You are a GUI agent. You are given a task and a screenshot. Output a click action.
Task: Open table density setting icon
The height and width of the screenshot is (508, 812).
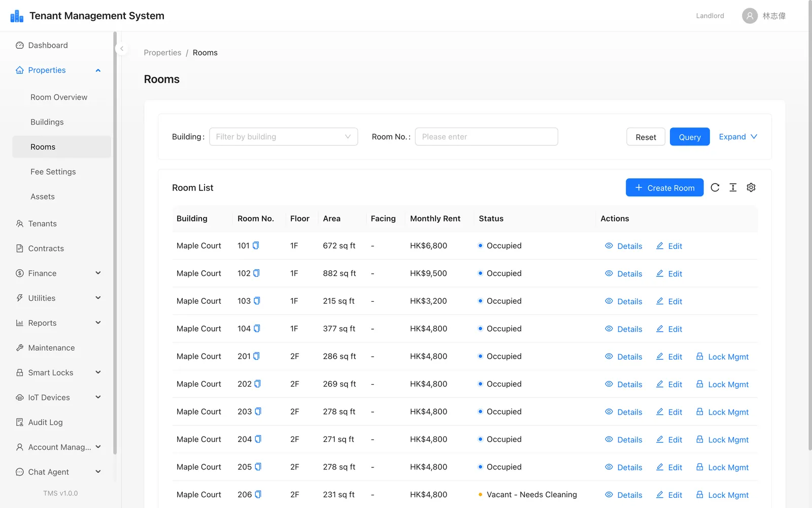click(733, 187)
